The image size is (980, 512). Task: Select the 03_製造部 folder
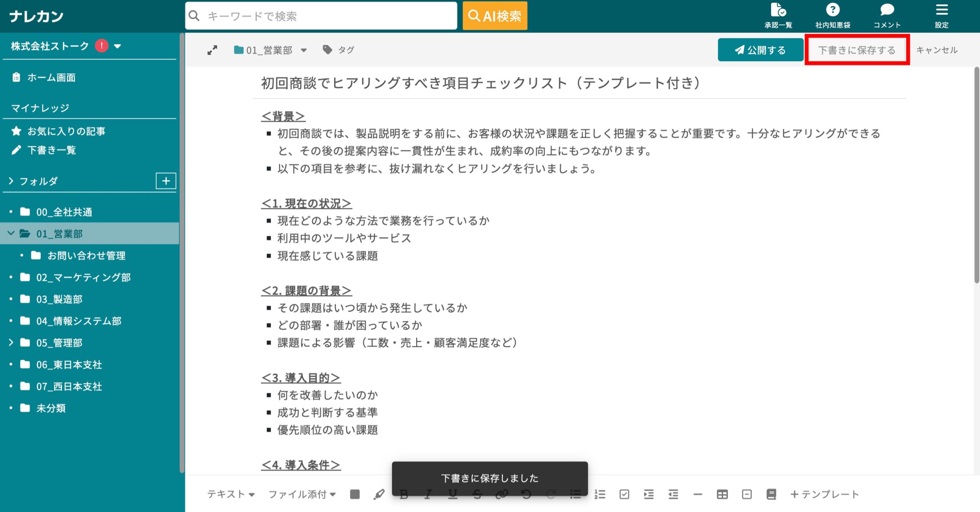59,299
